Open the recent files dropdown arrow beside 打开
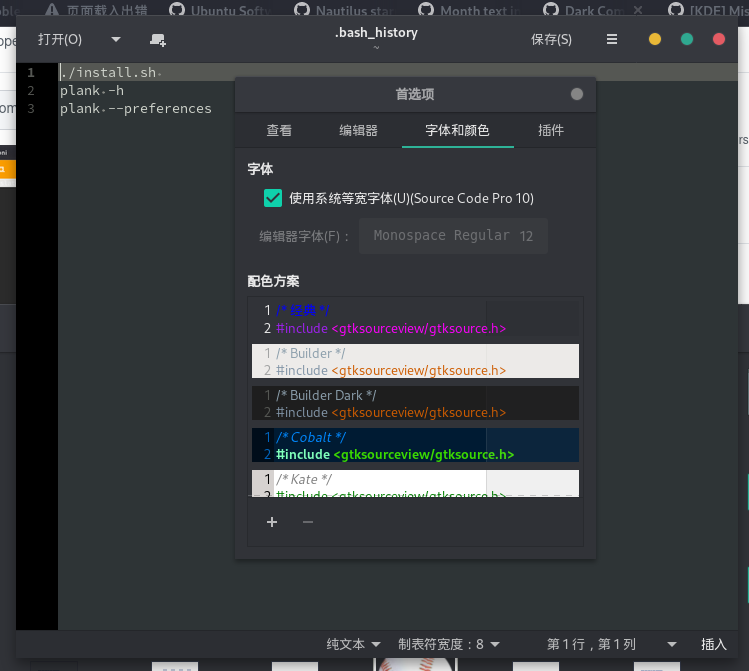This screenshot has width=749, height=671. click(116, 39)
